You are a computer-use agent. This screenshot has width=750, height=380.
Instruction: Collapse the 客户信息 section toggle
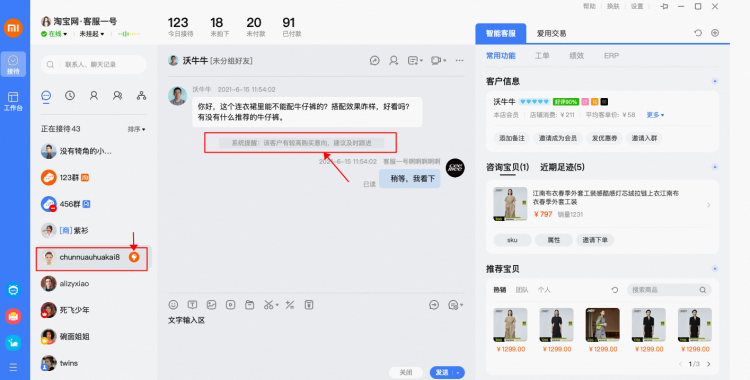715,81
